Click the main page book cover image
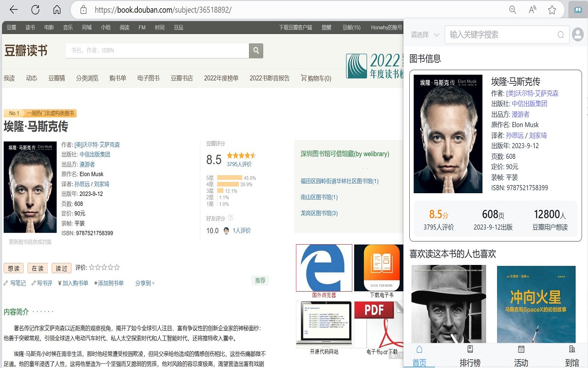588x368 pixels. (x=30, y=187)
